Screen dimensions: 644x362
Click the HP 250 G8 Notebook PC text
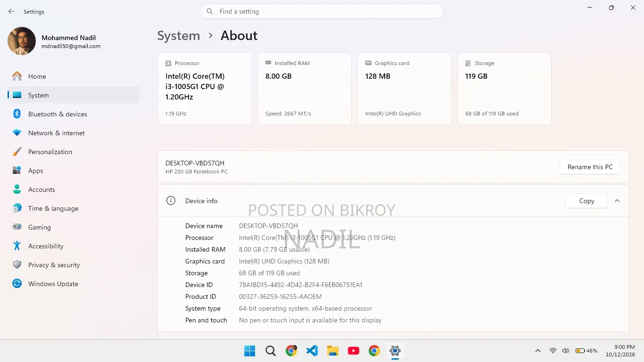pyautogui.click(x=197, y=172)
